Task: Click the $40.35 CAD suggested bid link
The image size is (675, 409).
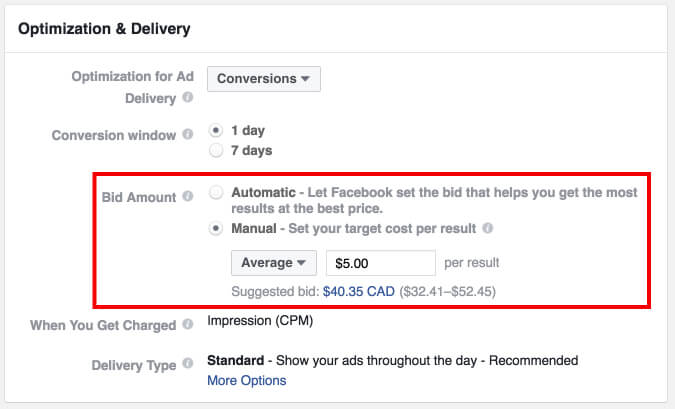Action: [359, 291]
